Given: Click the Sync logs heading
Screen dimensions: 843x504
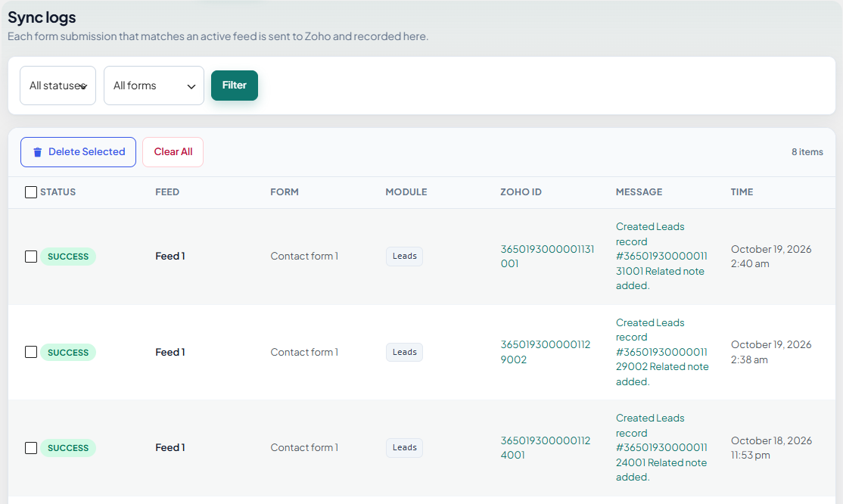Looking at the screenshot, I should (42, 17).
